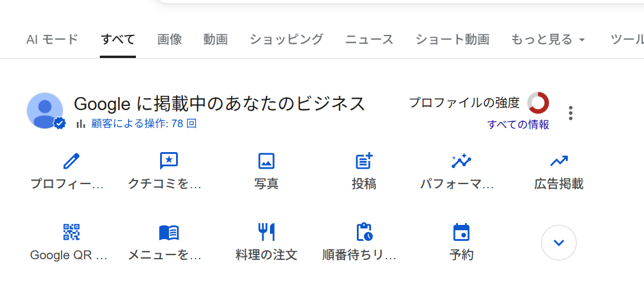
Task: Open the 広告掲載 advertising trend icon
Action: 558,161
